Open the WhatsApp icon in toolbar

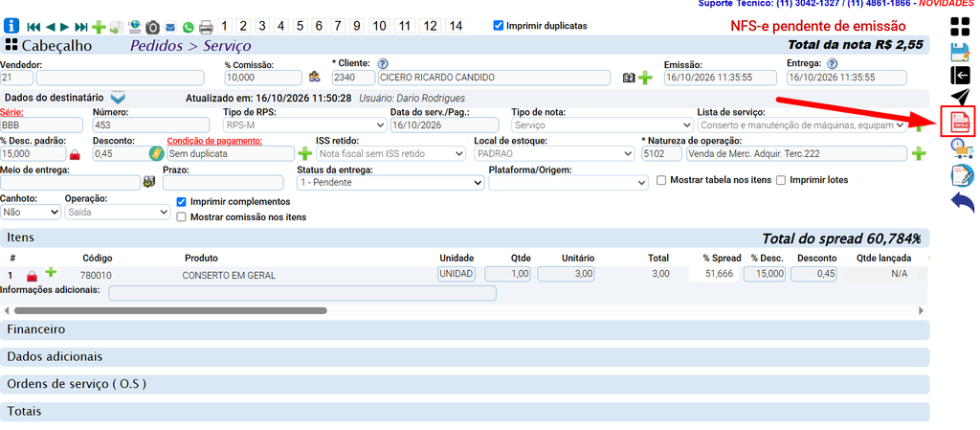click(x=189, y=27)
